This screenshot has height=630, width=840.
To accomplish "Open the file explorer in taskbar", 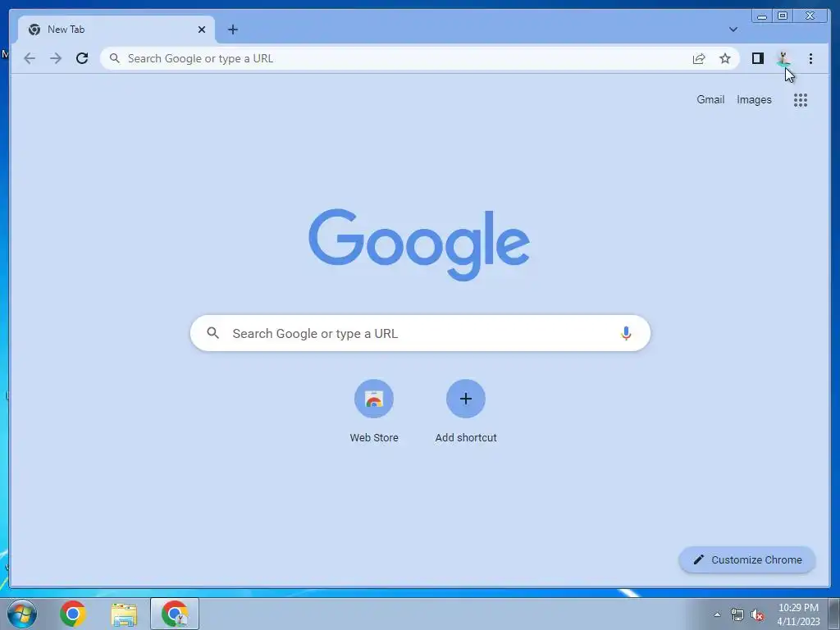I will point(124,614).
